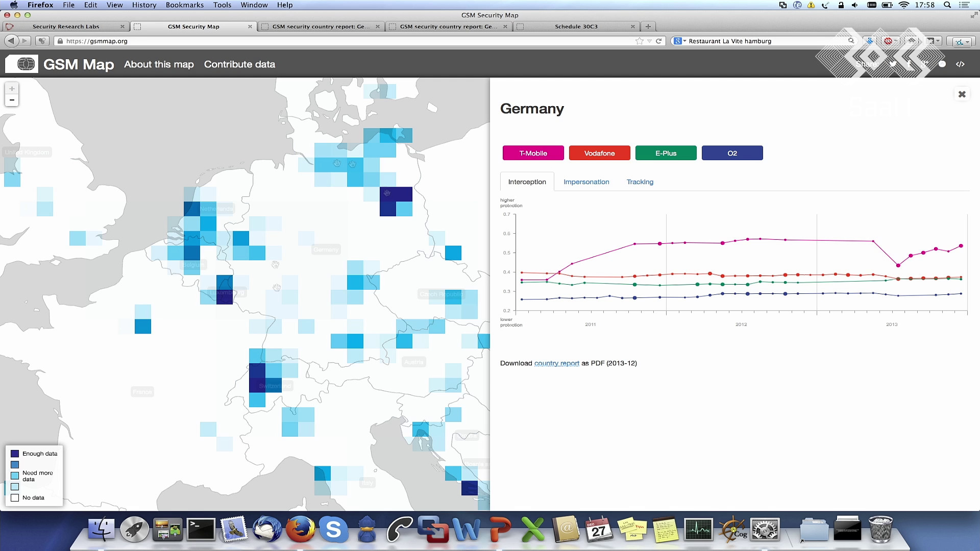Viewport: 980px width, 551px height.
Task: Click the No data legend swatch
Action: tap(15, 497)
